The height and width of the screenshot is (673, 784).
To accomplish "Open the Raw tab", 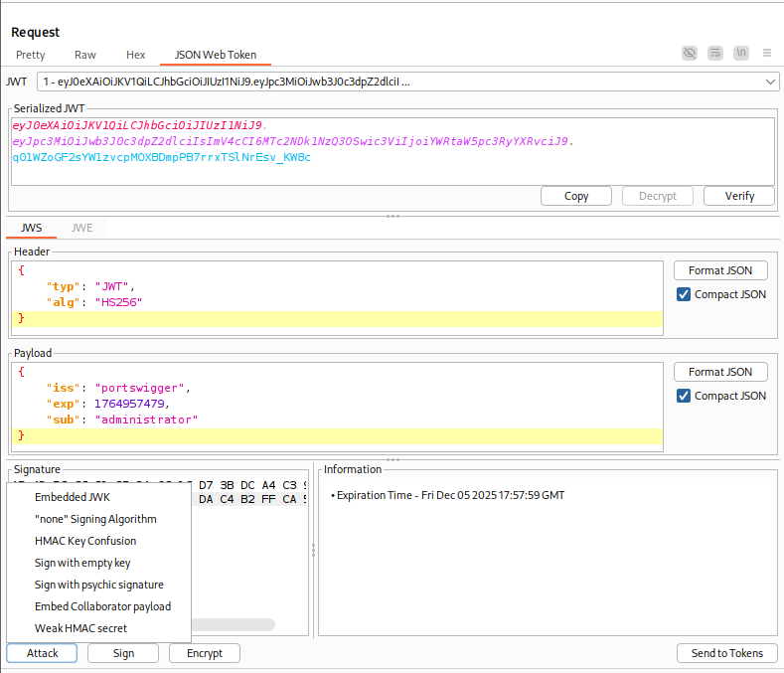I will click(x=85, y=55).
